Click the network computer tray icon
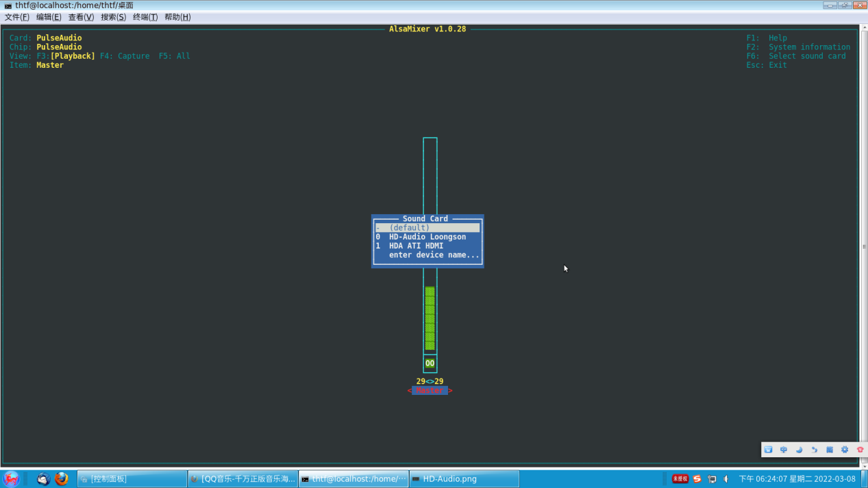This screenshot has height=488, width=868. [712, 479]
